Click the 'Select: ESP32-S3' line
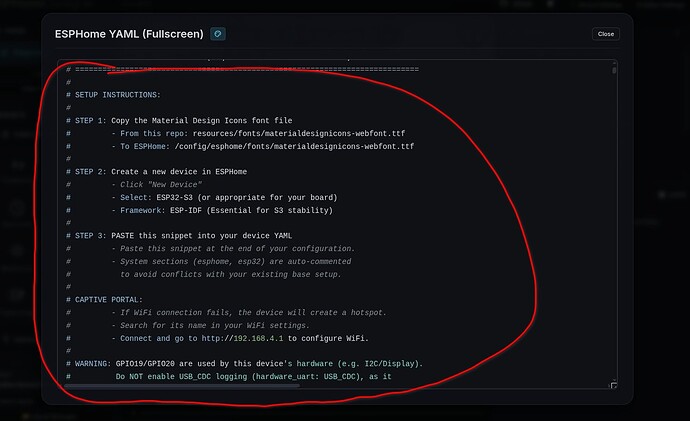The width and height of the screenshot is (690, 421). click(x=202, y=198)
